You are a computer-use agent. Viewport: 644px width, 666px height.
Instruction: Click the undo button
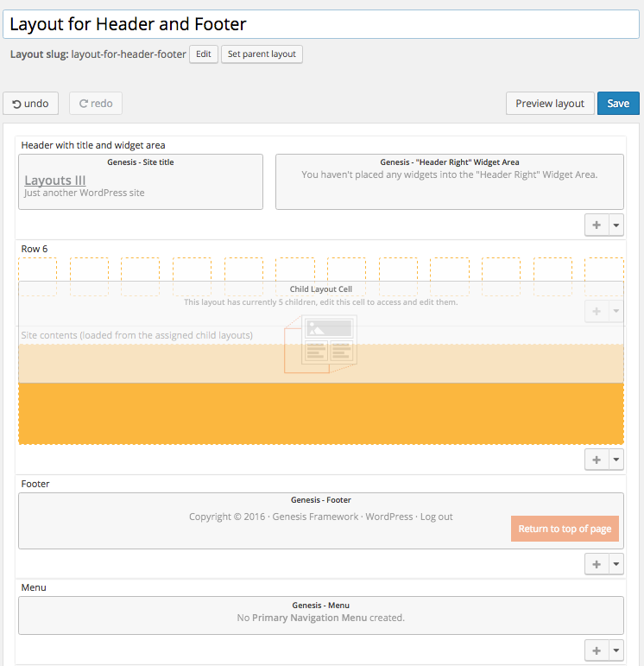point(30,103)
